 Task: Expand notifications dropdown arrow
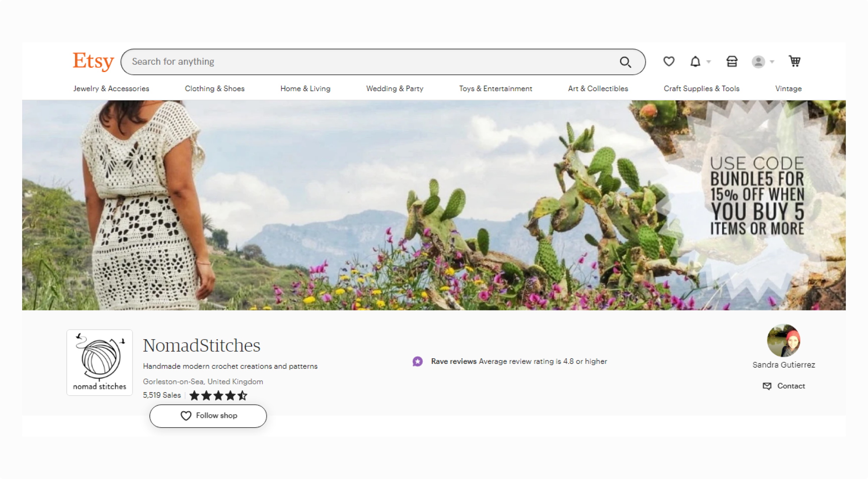click(709, 62)
